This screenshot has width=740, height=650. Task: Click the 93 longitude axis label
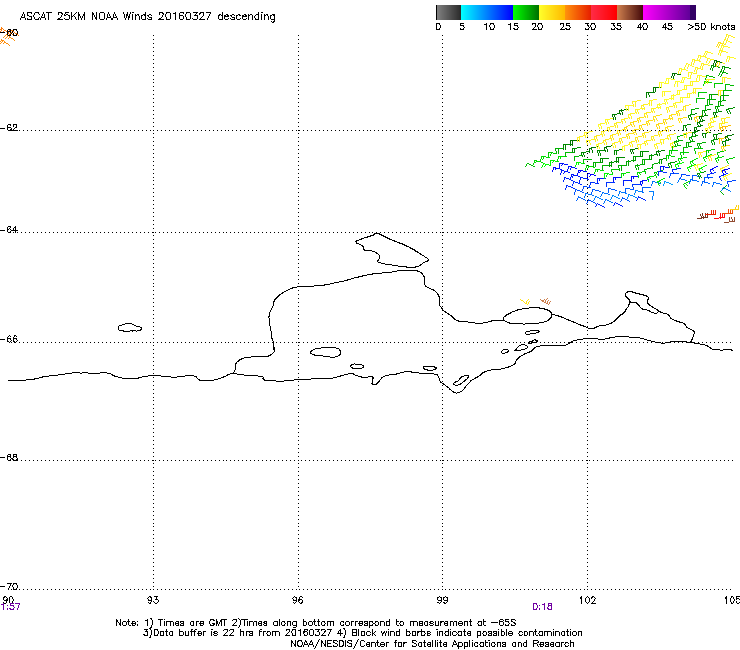[153, 600]
